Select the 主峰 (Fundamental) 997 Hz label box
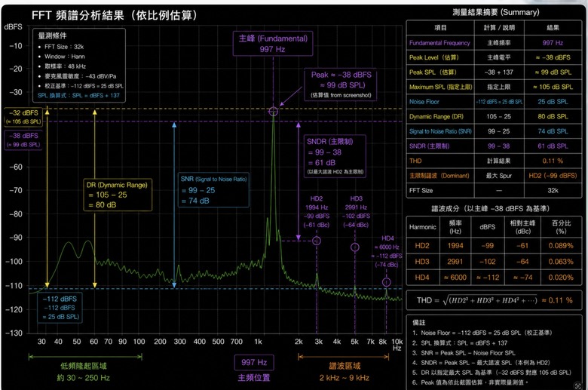This screenshot has height=390, width=588. (273, 44)
